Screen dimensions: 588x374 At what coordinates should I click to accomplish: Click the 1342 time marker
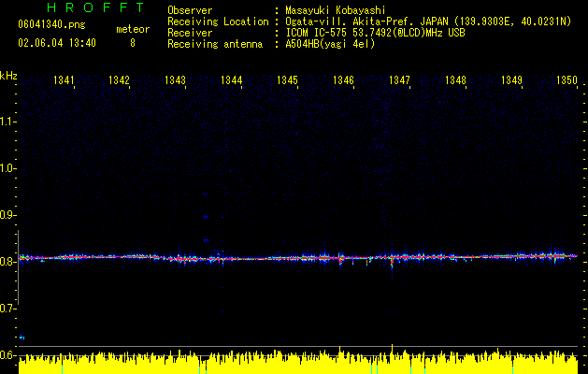120,79
